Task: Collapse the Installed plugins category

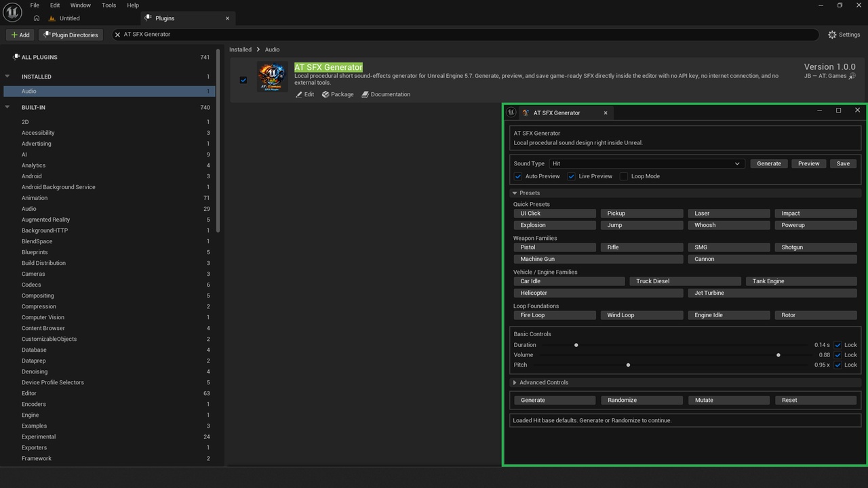Action: (7, 77)
